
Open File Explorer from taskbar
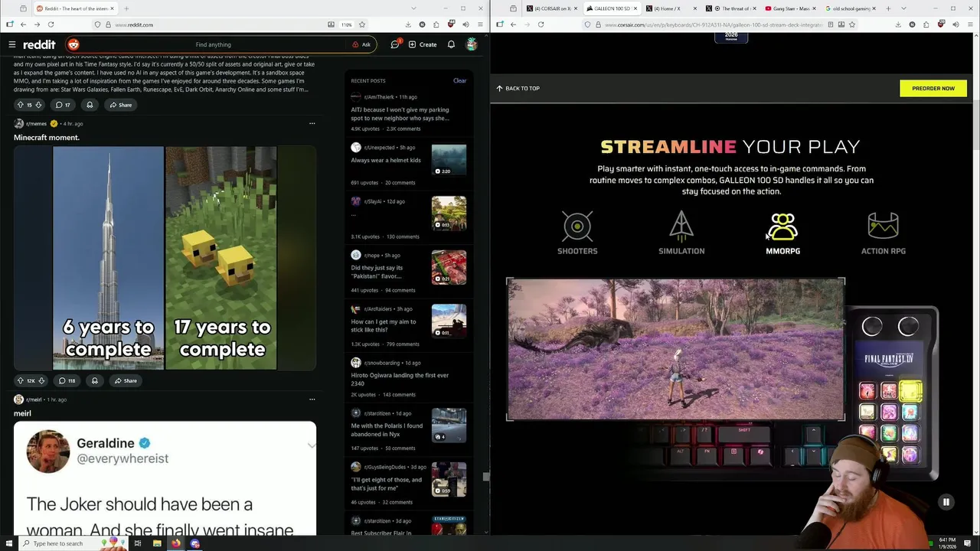pos(157,543)
